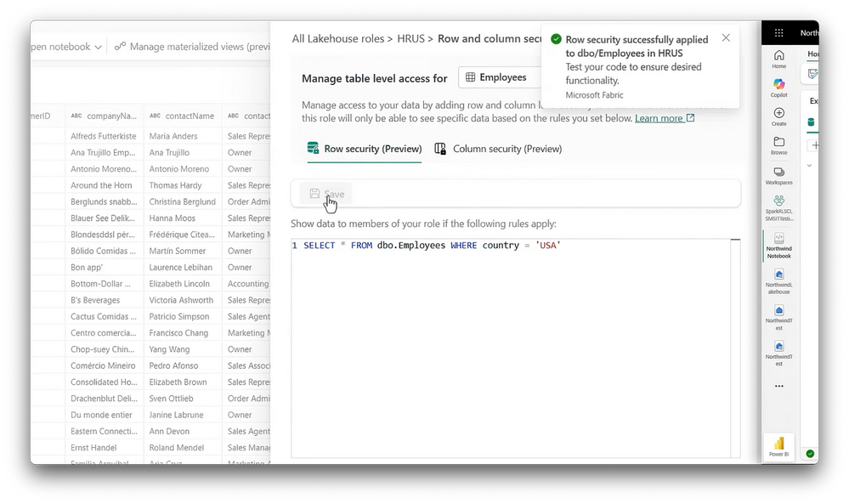The image size is (849, 504).
Task: Click the disabled Save button
Action: (326, 194)
